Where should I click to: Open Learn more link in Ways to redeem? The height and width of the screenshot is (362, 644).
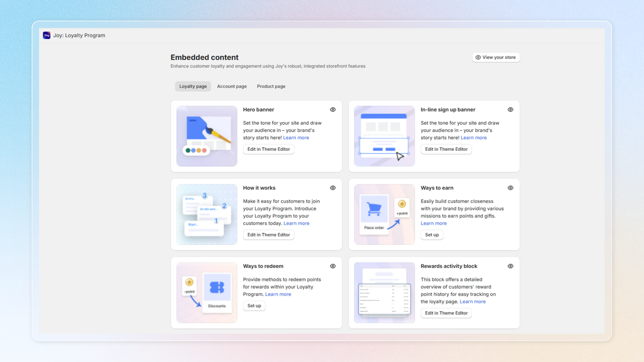point(278,294)
